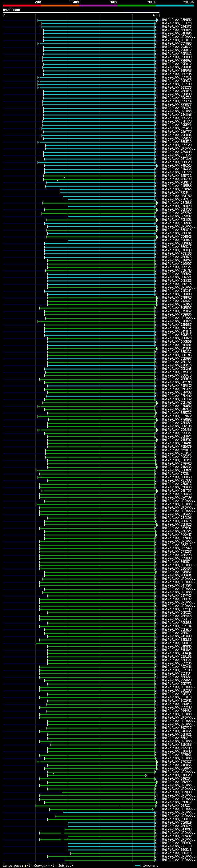Select the UniRef100_A9SFY4 hit label
The width and height of the screenshot is (197, 868).
(x=177, y=101)
